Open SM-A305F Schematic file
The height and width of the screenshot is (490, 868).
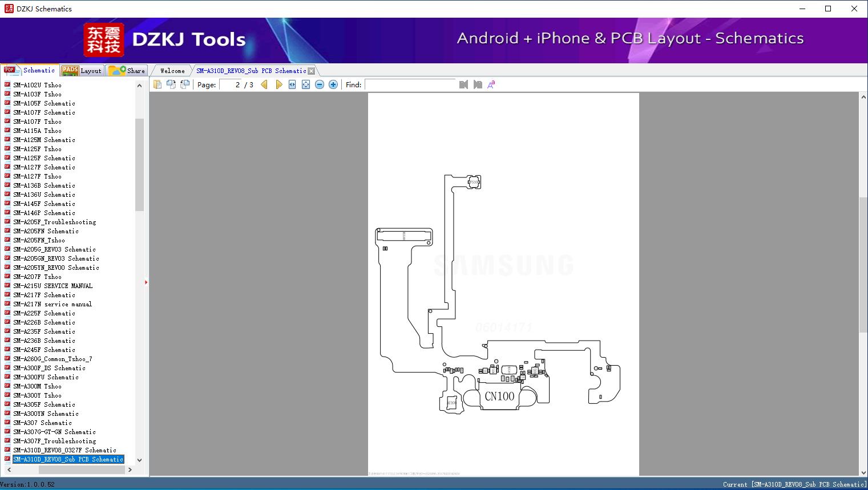pos(44,404)
